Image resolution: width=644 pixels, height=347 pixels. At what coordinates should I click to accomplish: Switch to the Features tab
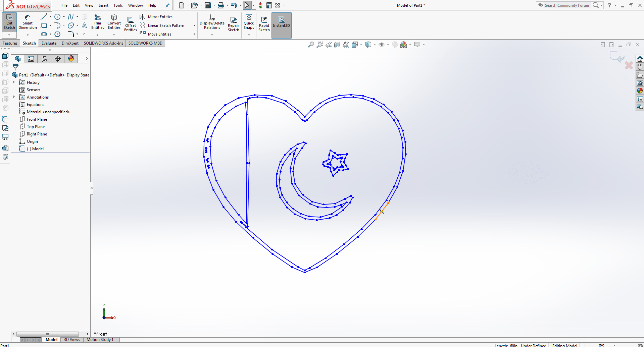click(10, 43)
